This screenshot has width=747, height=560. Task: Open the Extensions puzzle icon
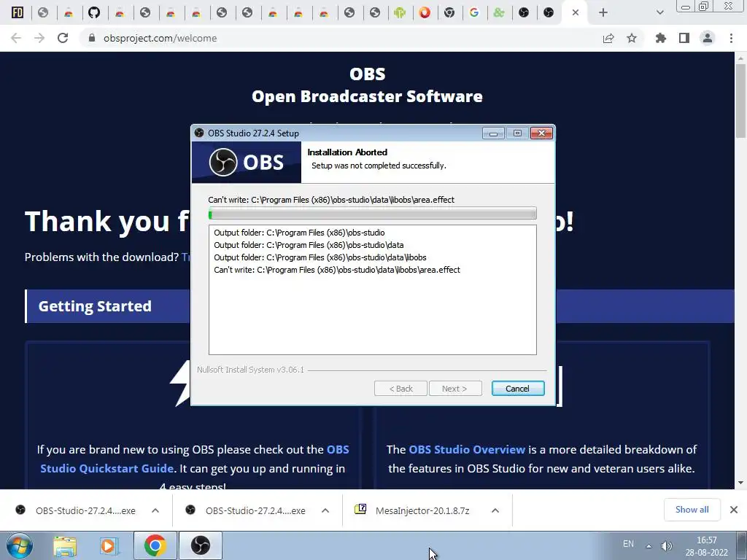[661, 38]
